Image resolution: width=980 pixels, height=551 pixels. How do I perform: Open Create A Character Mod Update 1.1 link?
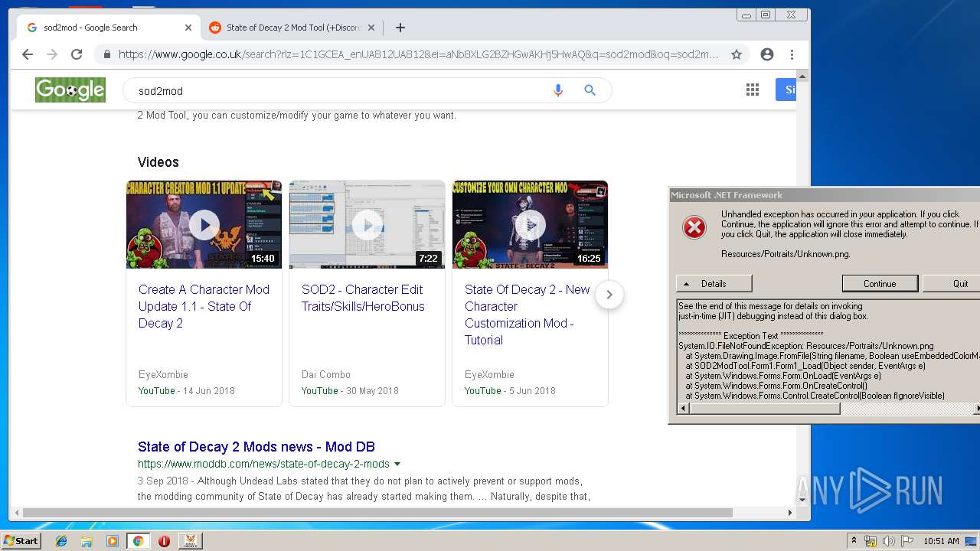(204, 306)
